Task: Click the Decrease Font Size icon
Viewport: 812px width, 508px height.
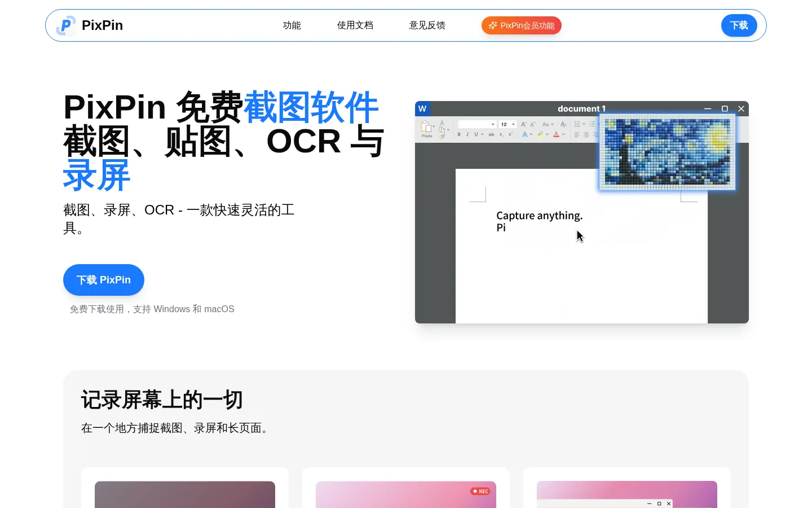Action: click(532, 124)
